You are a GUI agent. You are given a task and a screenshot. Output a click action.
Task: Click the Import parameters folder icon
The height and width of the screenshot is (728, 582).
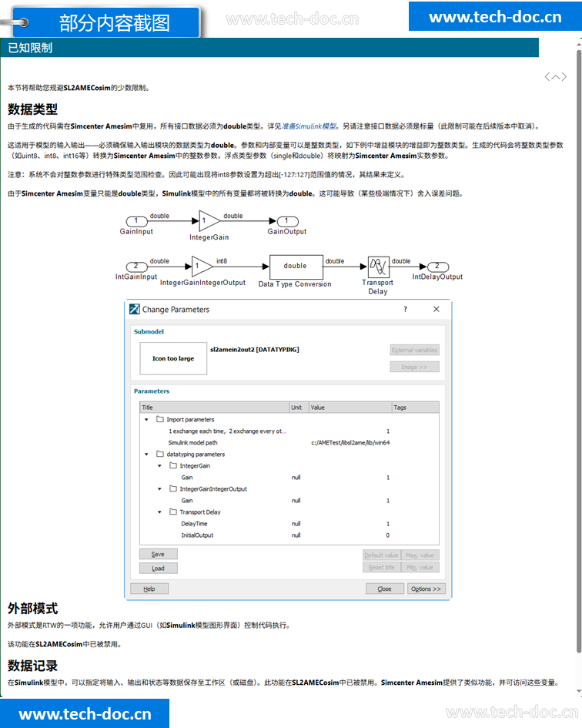pos(160,419)
